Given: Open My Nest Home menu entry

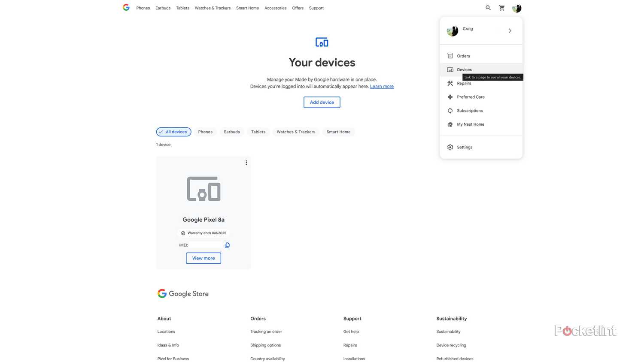Looking at the screenshot, I should coord(481,124).
